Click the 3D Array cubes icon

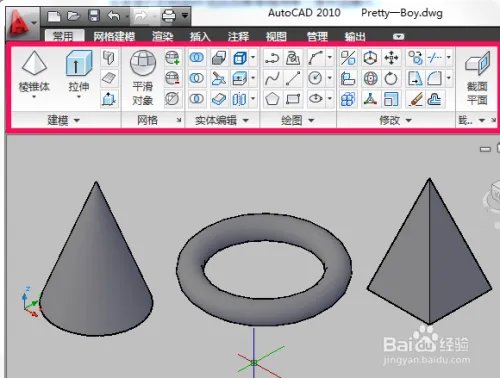(x=348, y=99)
